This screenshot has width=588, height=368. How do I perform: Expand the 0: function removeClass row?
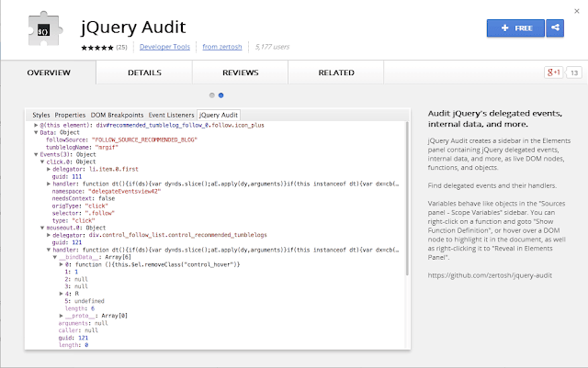tap(62, 264)
